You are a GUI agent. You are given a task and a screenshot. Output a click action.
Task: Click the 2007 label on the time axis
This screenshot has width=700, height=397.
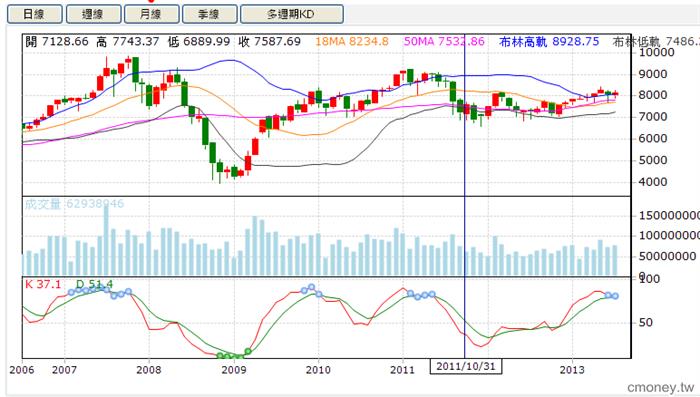[x=64, y=370]
